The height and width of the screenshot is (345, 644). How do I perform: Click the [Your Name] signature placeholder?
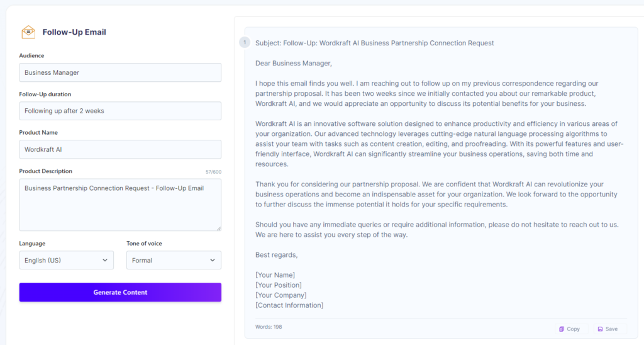(275, 275)
